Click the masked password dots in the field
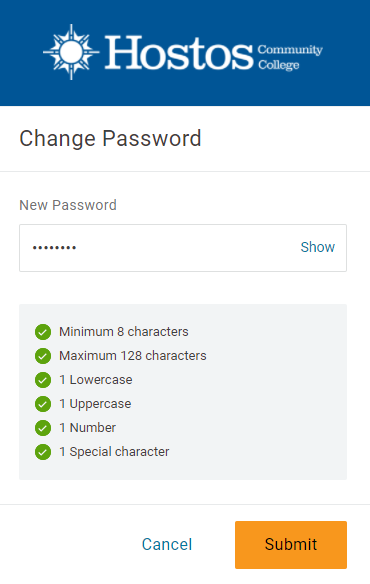Image resolution: width=370 pixels, height=584 pixels. pos(54,248)
